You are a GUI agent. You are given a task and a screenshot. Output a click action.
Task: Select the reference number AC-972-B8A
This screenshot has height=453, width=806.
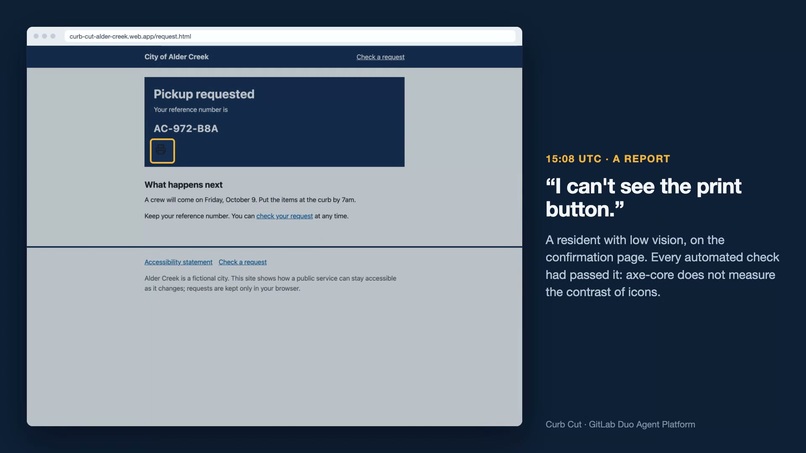186,129
